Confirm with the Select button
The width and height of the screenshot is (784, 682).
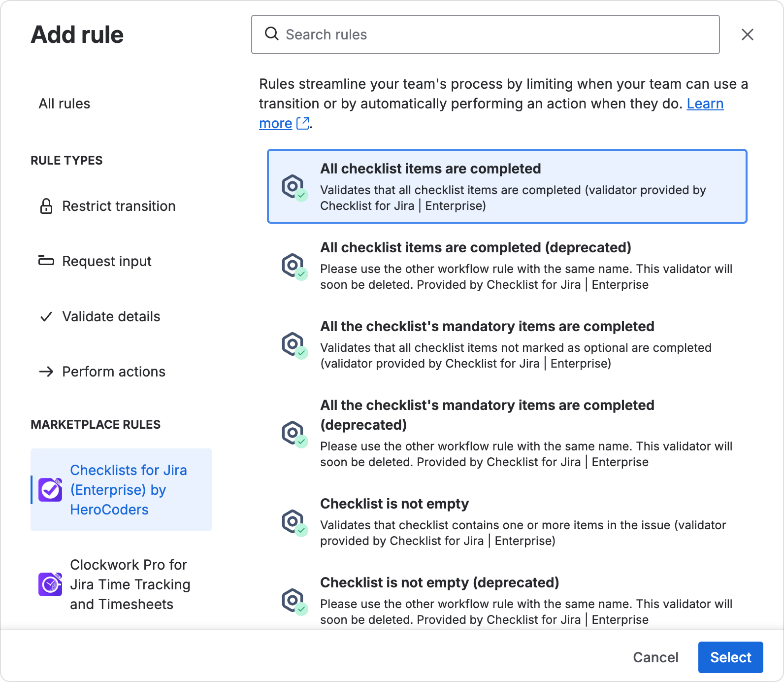click(731, 657)
